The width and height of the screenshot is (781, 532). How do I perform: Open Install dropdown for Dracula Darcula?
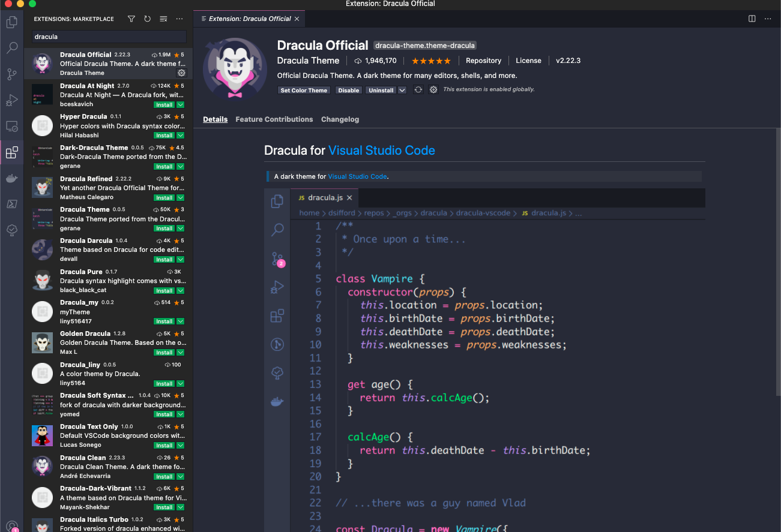pyautogui.click(x=180, y=260)
